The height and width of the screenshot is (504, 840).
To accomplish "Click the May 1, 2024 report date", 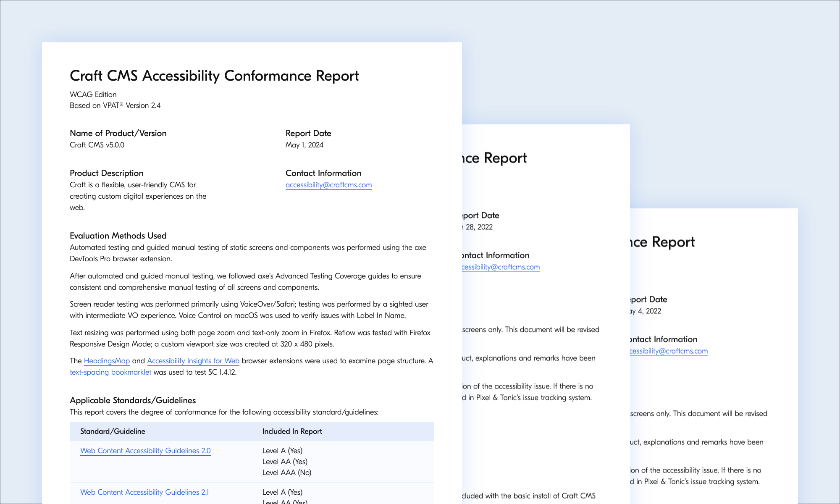I will click(304, 145).
